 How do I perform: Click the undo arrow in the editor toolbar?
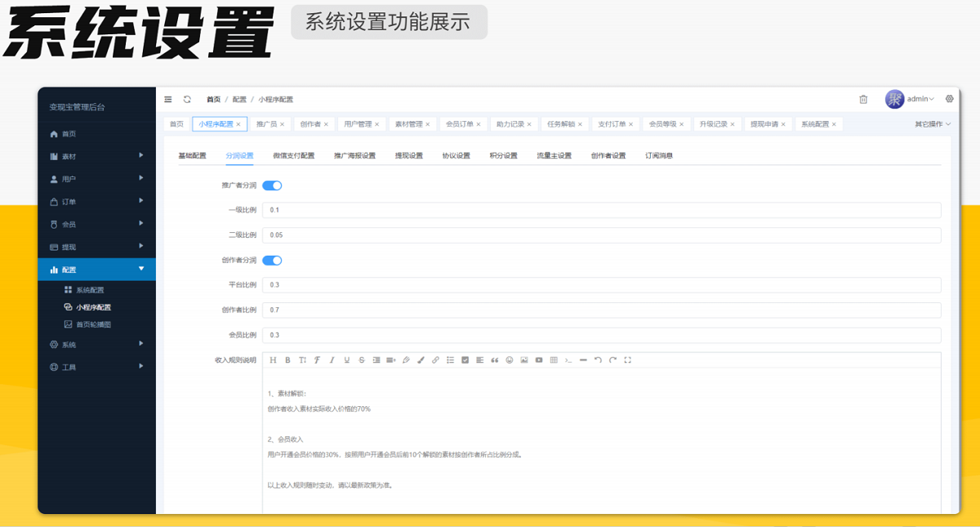[x=598, y=360]
